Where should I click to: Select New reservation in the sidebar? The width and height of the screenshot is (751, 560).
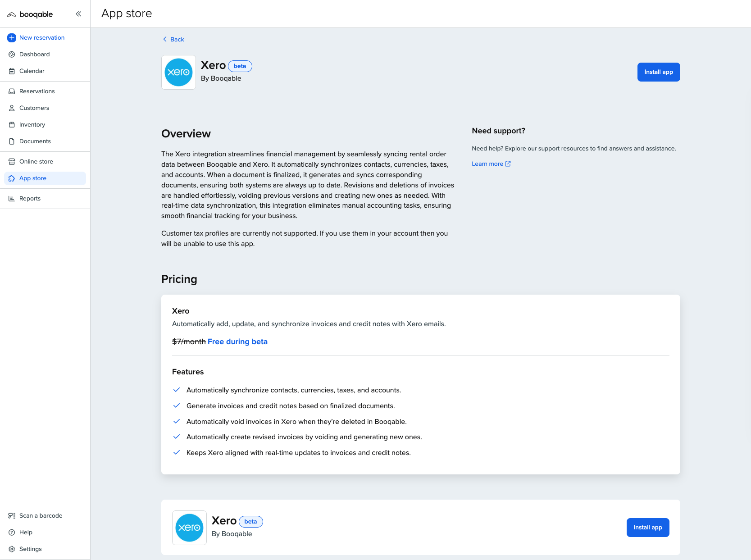(42, 38)
